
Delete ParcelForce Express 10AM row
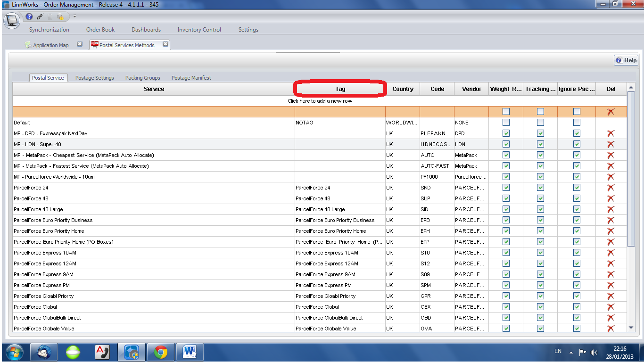[x=611, y=253]
